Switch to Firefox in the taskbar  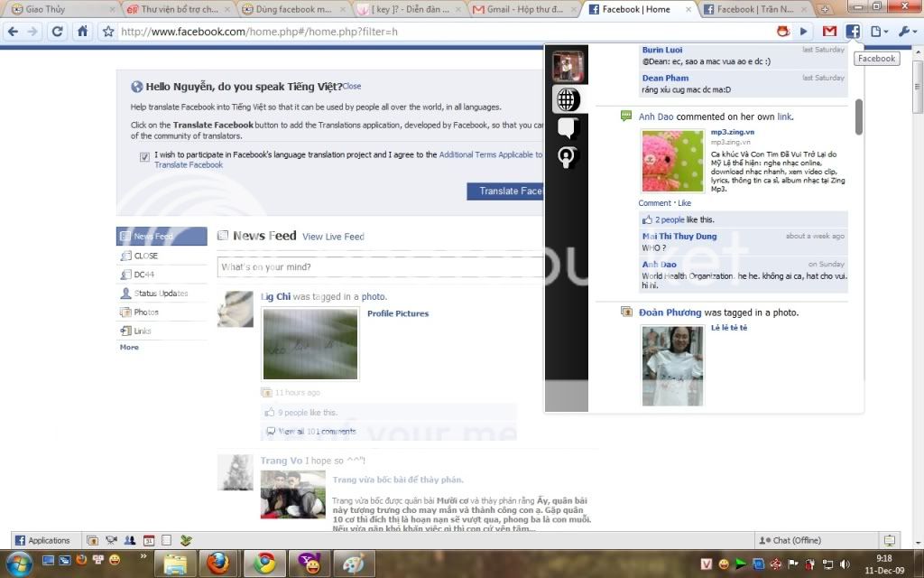[x=218, y=564]
